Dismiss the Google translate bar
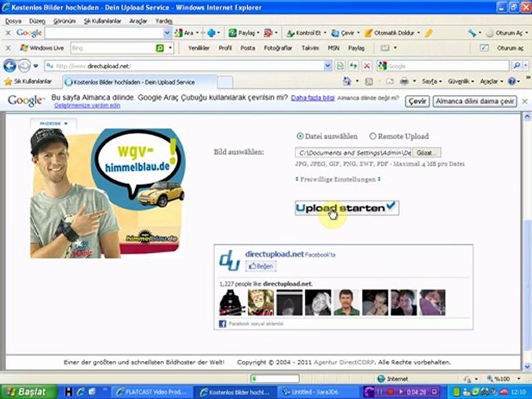This screenshot has height=399, width=532. click(525, 101)
